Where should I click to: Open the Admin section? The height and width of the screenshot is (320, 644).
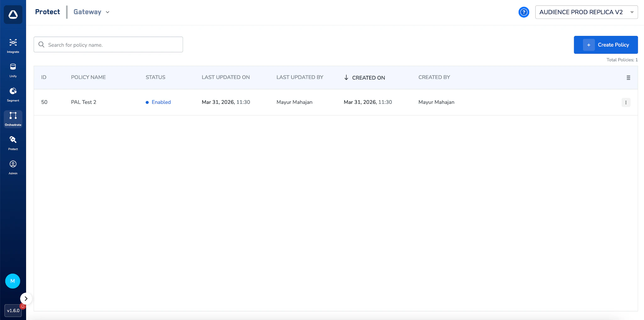point(13,166)
